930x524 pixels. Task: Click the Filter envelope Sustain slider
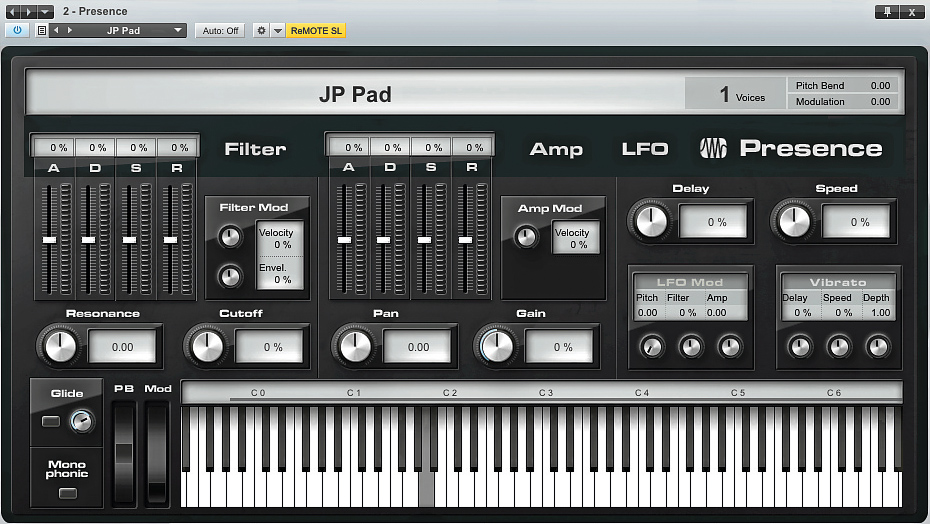[129, 239]
